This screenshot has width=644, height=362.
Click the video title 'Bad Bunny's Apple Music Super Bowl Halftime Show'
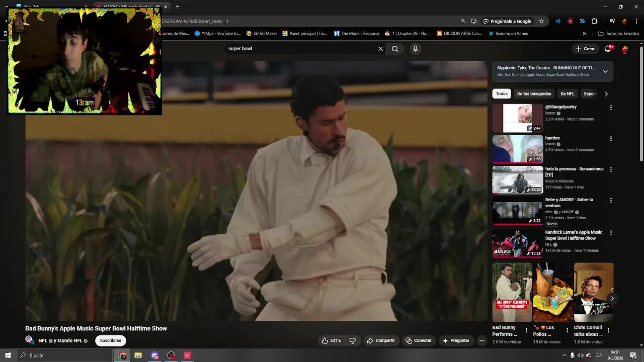click(96, 328)
